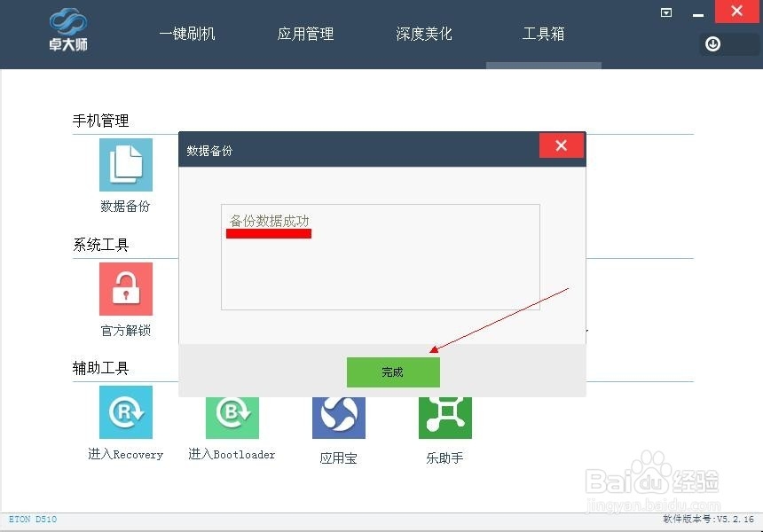Select the 官方解锁 official unlock tool
This screenshot has width=763, height=532.
coord(125,289)
